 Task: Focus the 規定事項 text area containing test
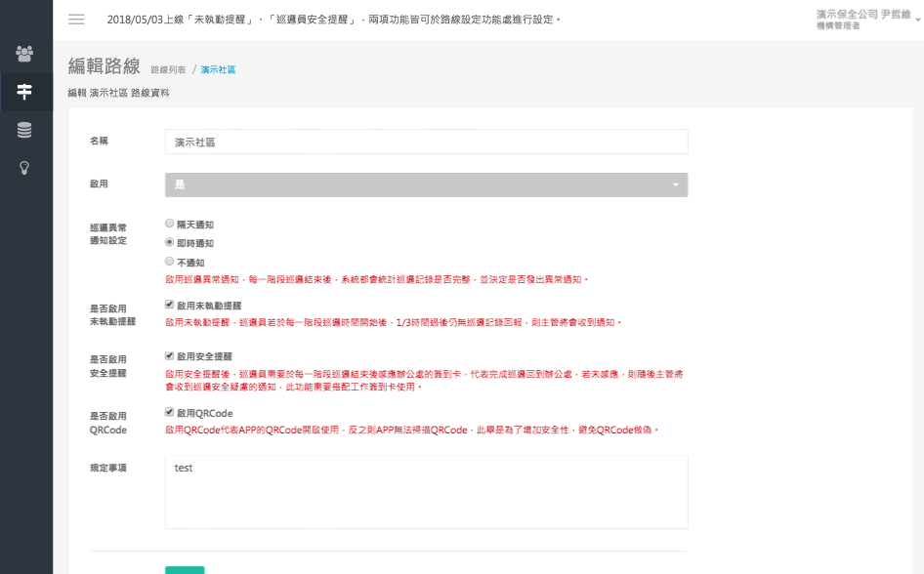426,491
